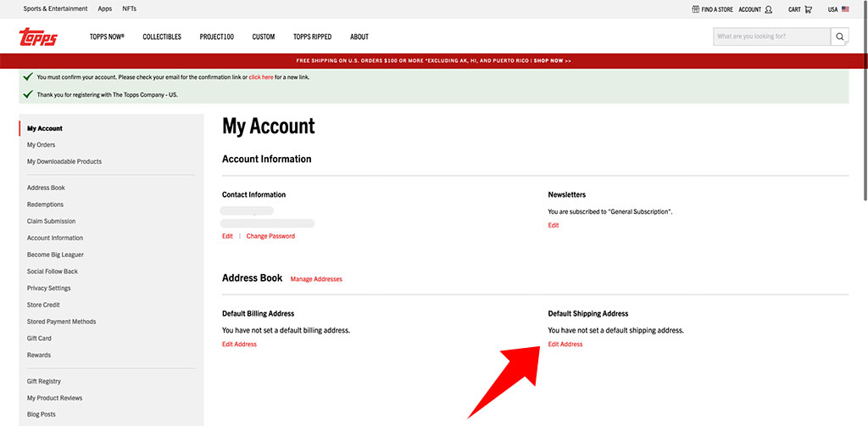Click 'click here' for new confirmation link
This screenshot has height=426, width=868.
point(261,77)
